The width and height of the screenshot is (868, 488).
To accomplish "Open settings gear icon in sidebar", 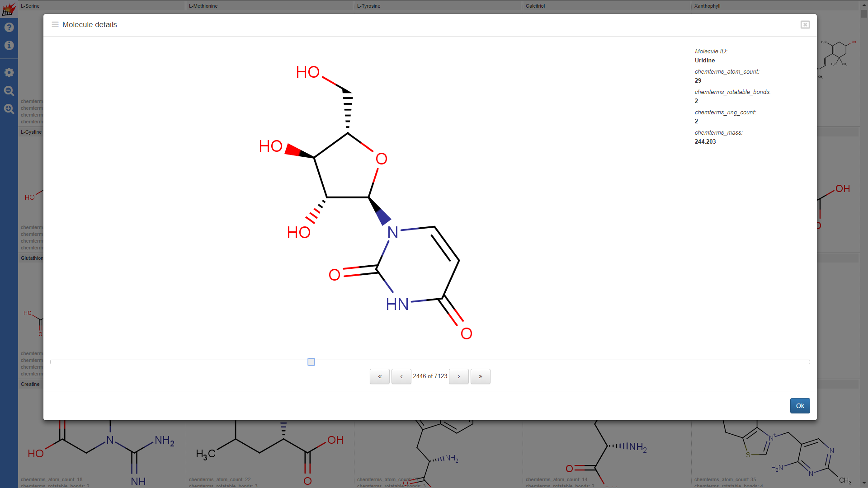I will pyautogui.click(x=9, y=73).
